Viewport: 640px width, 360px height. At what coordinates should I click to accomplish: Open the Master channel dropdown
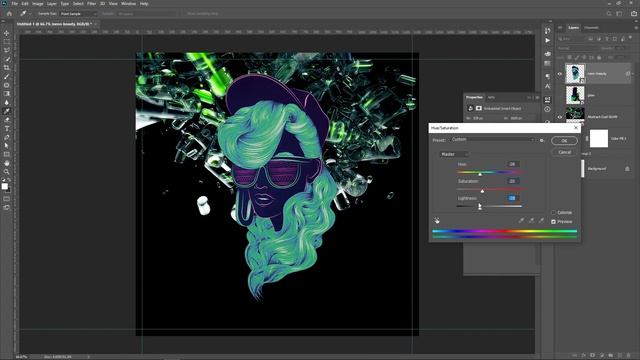(454, 154)
